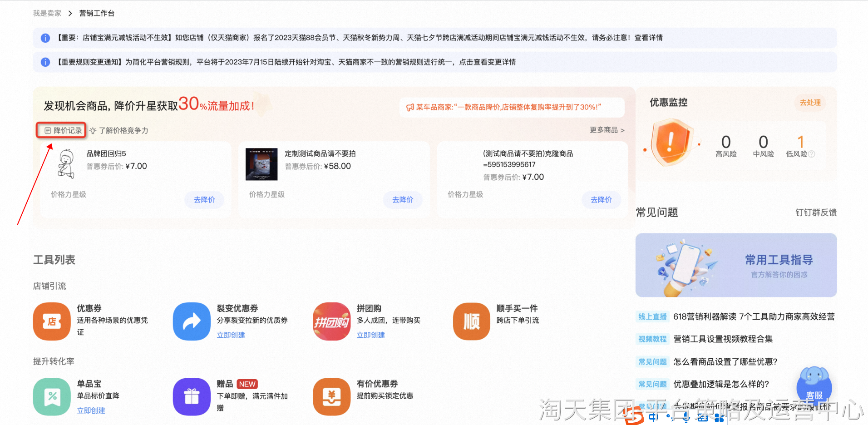
Task: Open 618营销利器解读 livestream article
Action: (754, 317)
